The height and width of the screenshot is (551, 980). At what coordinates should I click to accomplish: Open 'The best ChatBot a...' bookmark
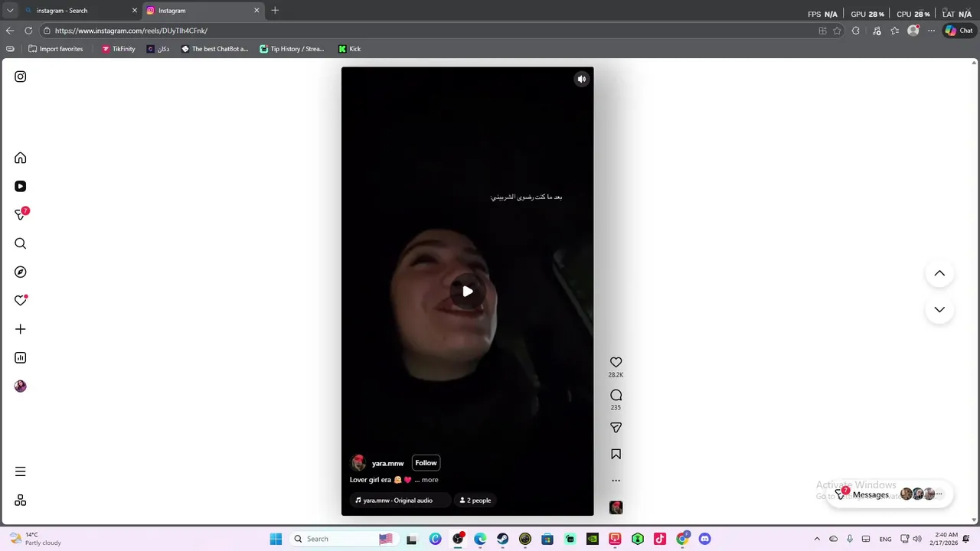(x=214, y=49)
